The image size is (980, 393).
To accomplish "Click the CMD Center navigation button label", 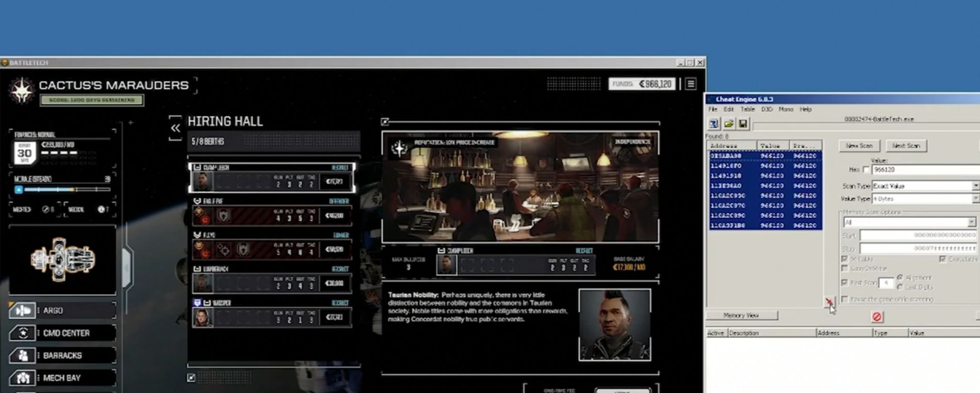I will pos(67,333).
